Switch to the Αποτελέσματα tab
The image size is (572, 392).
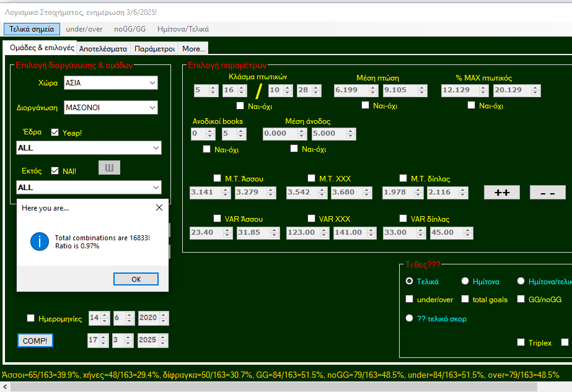pyautogui.click(x=103, y=48)
